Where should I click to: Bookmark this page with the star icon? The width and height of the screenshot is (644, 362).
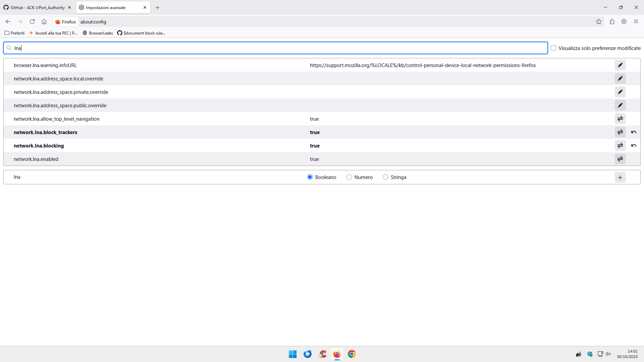click(599, 22)
